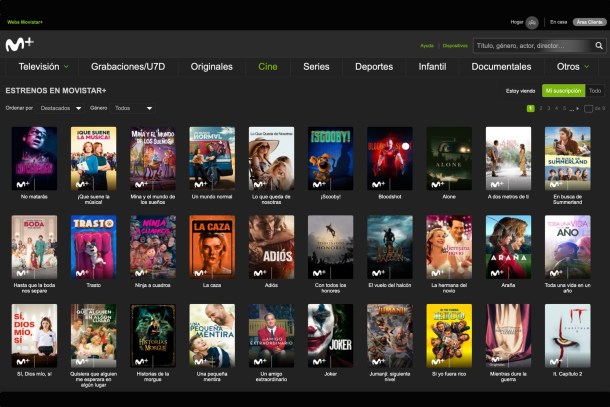Click the search magnifier icon
The height and width of the screenshot is (407, 610).
(x=599, y=46)
